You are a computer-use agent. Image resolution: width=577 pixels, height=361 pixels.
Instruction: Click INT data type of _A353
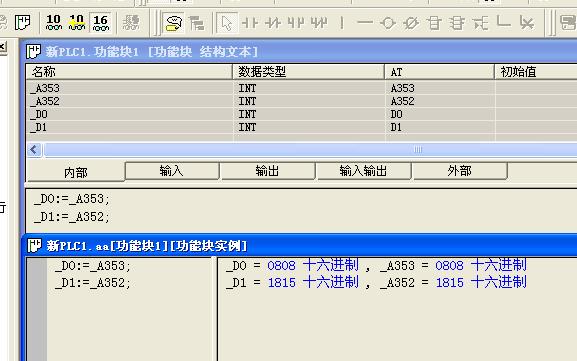[247, 88]
